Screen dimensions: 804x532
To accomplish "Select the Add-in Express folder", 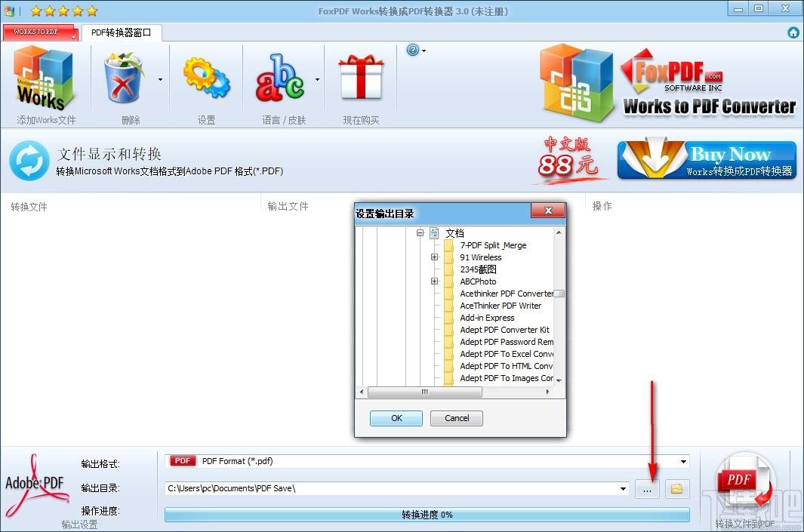I will pos(487,318).
